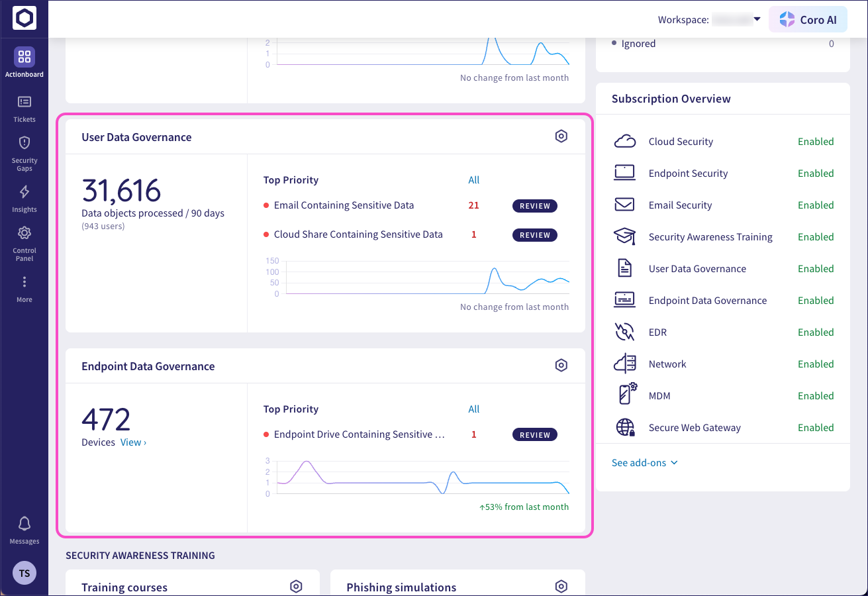The image size is (868, 596).
Task: Click the Devices View link
Action: click(133, 442)
